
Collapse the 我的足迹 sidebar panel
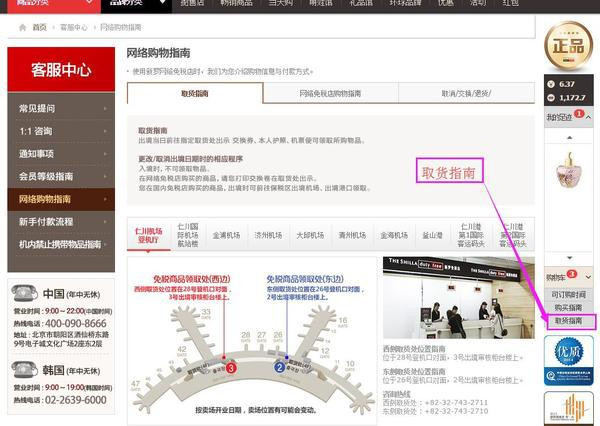tap(591, 117)
